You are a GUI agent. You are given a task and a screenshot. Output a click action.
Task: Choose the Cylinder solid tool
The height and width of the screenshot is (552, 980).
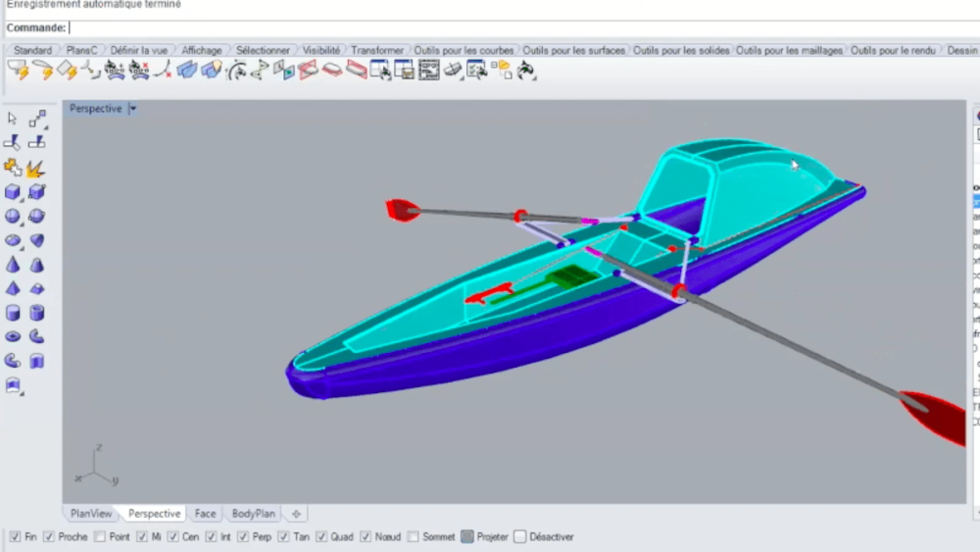click(x=13, y=313)
